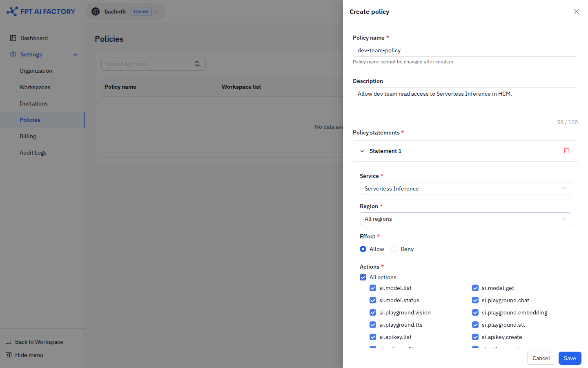Click the Statement 1 title
Image resolution: width=588 pixels, height=368 pixels.
point(385,151)
